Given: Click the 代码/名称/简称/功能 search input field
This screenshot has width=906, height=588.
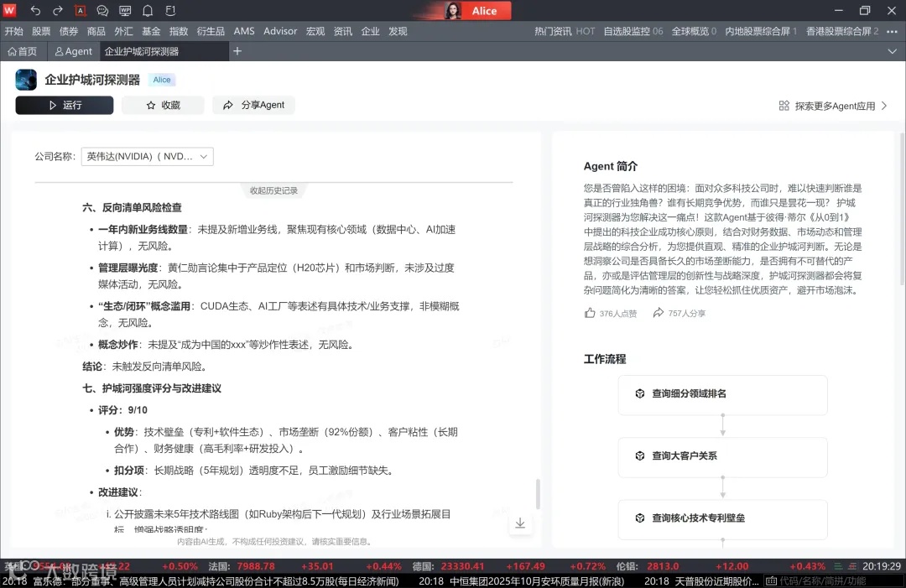Looking at the screenshot, I should click(839, 580).
